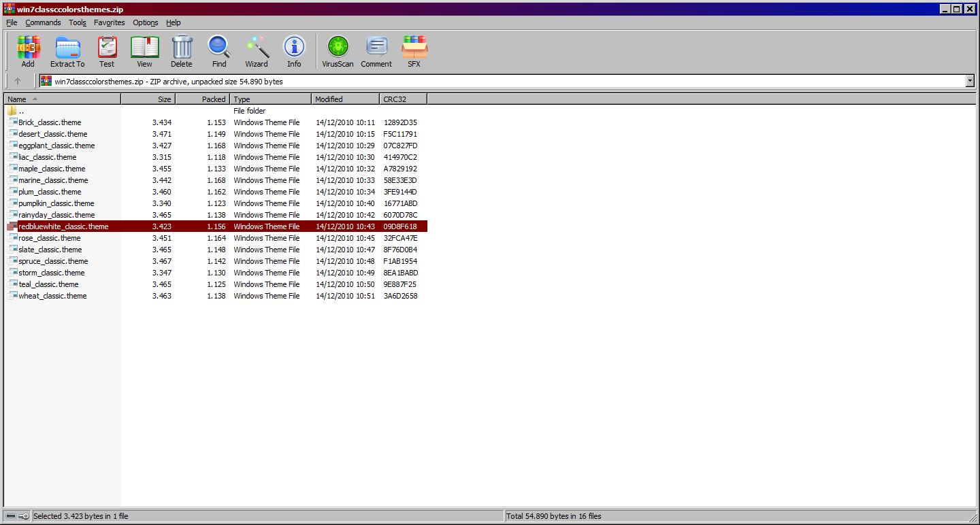Select pumplkin_classic.theme file name

[56, 203]
